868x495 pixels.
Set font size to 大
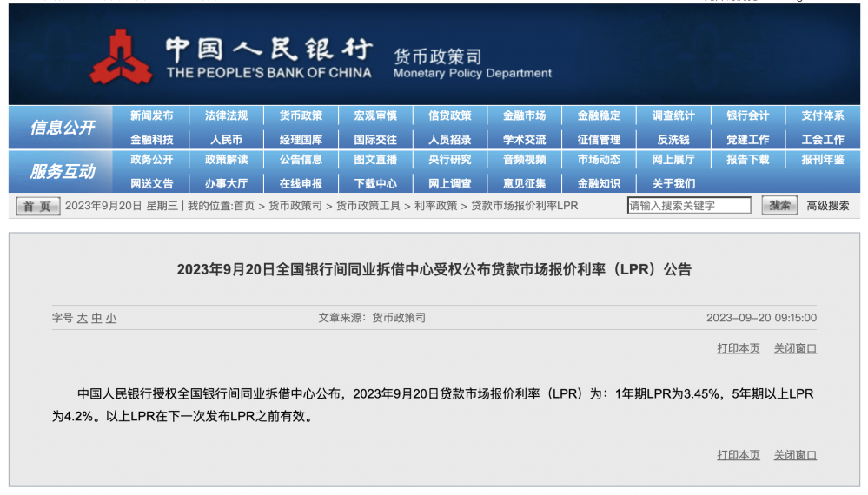pyautogui.click(x=82, y=318)
